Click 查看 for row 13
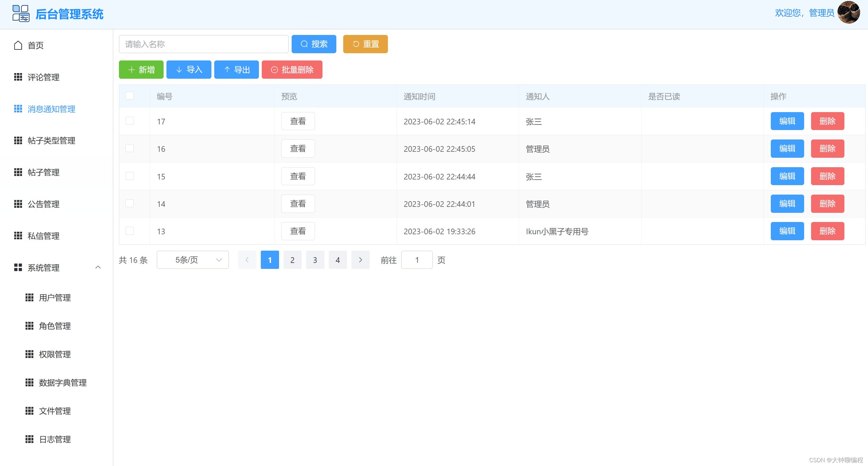Viewport: 868px width, 466px height. point(298,231)
